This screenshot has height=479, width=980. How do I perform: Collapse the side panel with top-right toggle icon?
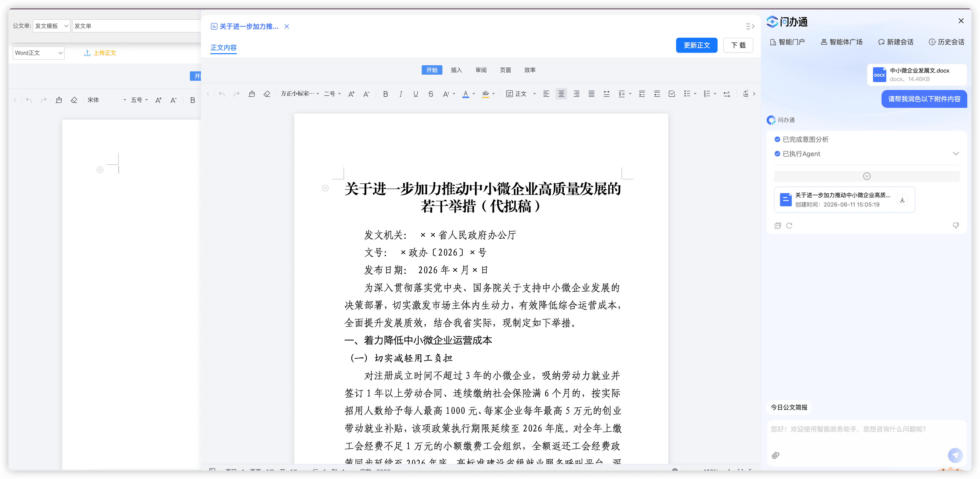pyautogui.click(x=750, y=26)
